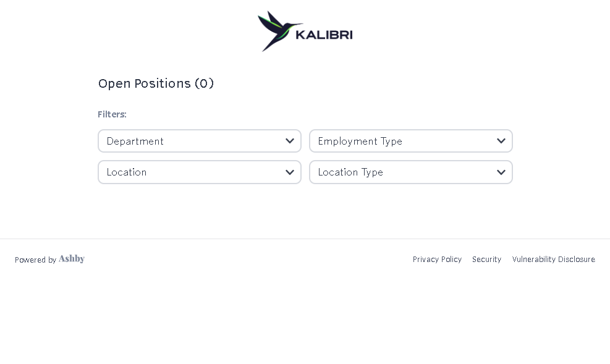This screenshot has width=610, height=364.
Task: Click the Kalibri hummingbird logo icon
Action: pyautogui.click(x=275, y=31)
